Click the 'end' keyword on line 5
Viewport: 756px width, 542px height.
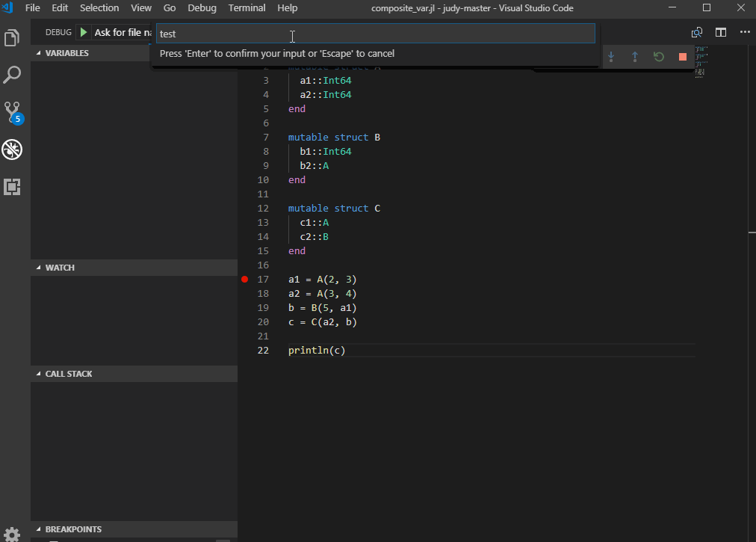coord(297,108)
